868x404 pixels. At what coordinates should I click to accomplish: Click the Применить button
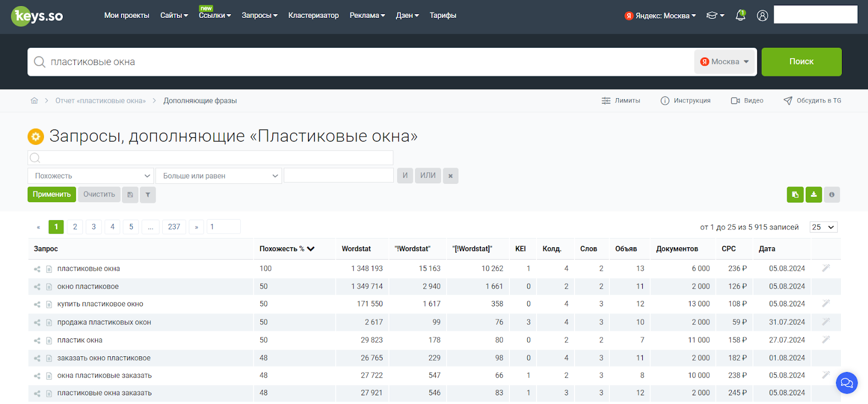pos(52,195)
